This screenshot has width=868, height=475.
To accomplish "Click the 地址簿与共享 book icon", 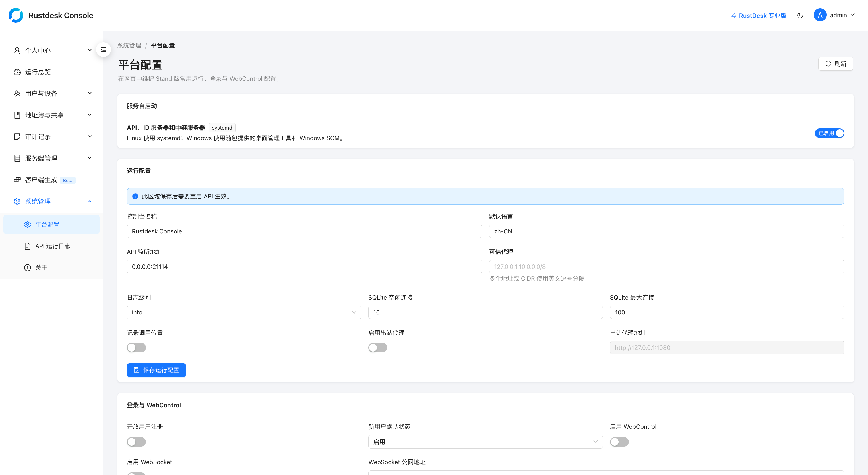I will pyautogui.click(x=17, y=115).
